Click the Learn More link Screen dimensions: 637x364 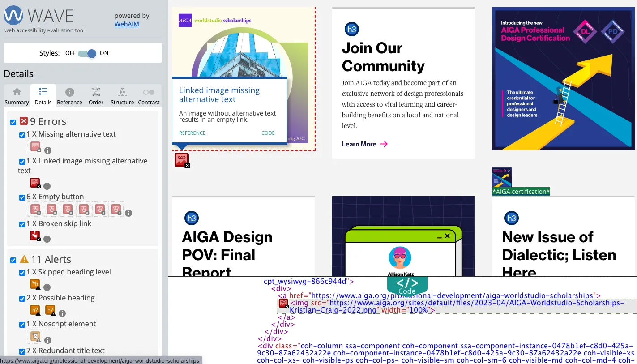click(x=360, y=144)
